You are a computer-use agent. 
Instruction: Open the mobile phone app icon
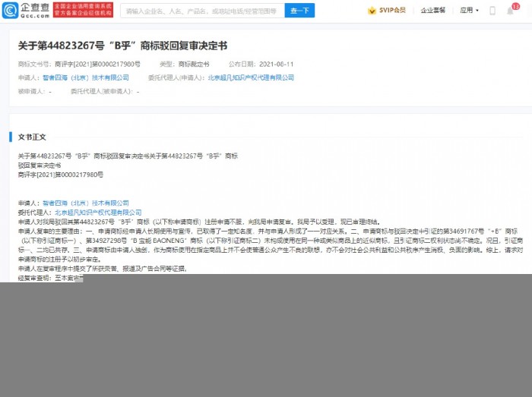click(x=492, y=11)
